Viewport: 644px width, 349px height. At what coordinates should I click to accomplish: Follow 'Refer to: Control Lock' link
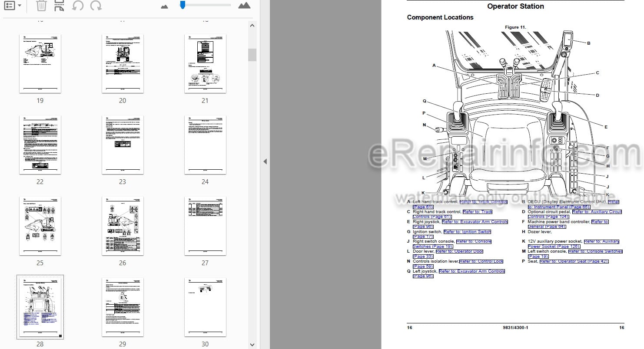[x=481, y=261]
